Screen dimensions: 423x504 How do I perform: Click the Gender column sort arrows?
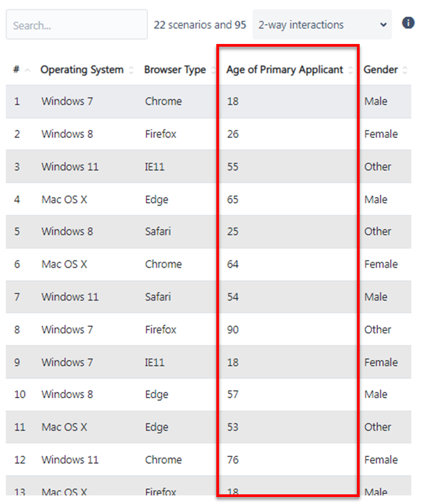pyautogui.click(x=405, y=70)
